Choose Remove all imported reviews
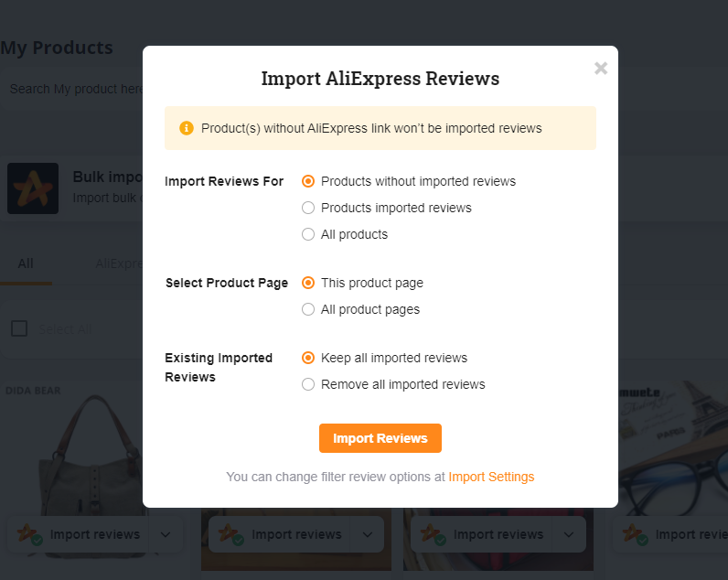The height and width of the screenshot is (580, 728). coord(308,384)
